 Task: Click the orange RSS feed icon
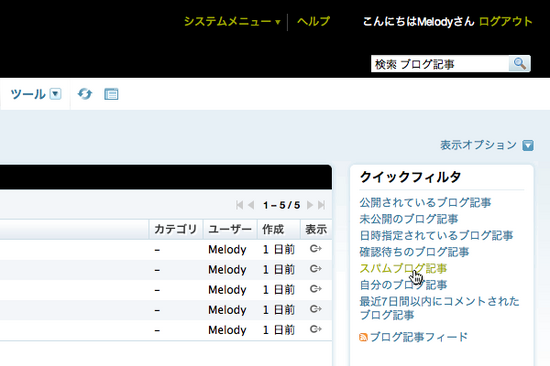(363, 338)
